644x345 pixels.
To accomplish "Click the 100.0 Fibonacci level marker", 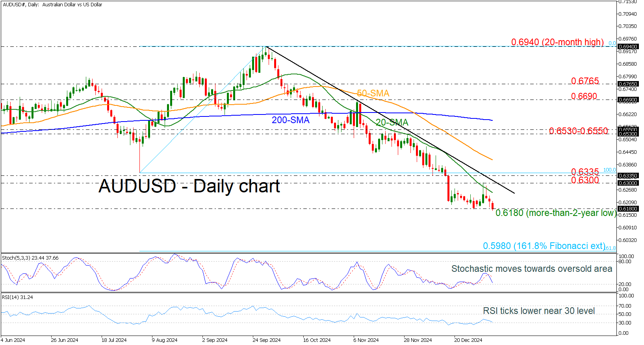I will 610,170.
